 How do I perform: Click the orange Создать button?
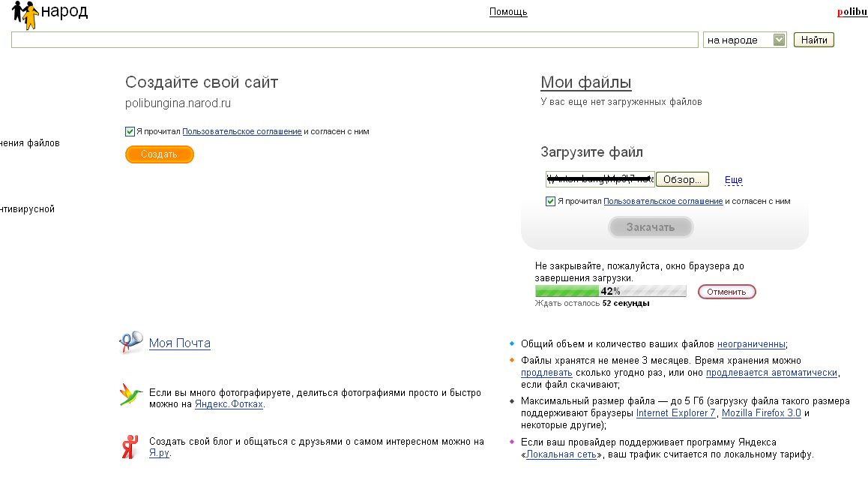coord(160,154)
